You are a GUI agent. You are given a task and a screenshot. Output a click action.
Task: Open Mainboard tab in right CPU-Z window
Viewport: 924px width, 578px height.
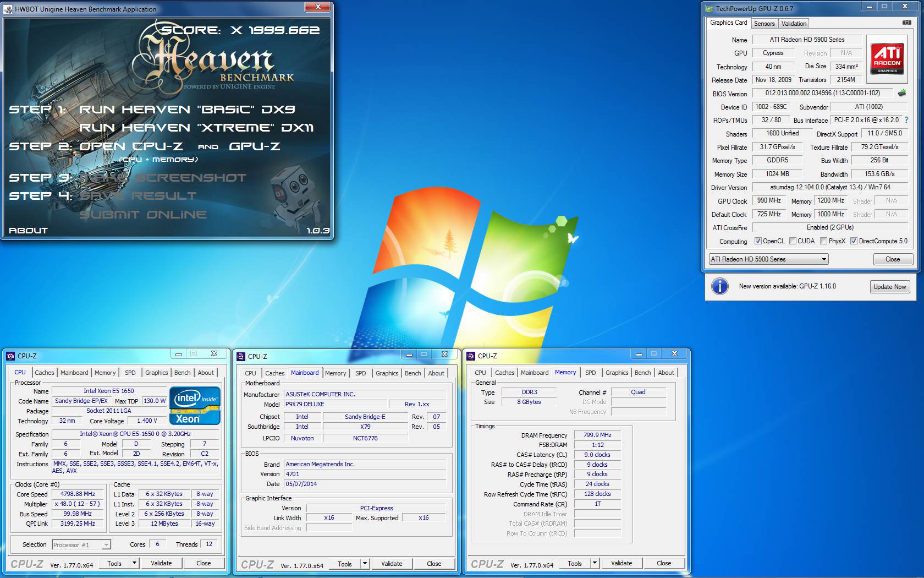535,373
